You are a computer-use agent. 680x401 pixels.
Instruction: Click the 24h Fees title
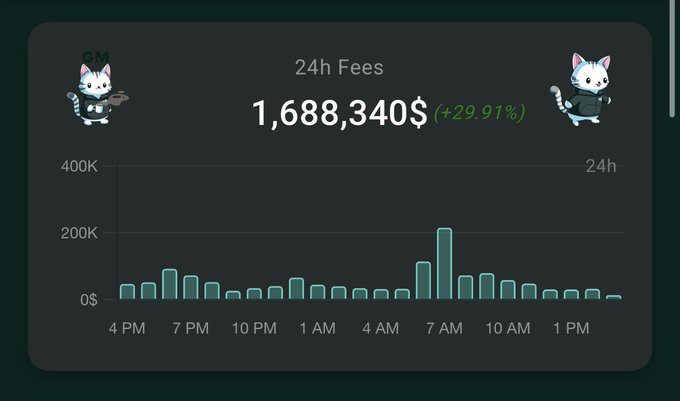[x=339, y=68]
